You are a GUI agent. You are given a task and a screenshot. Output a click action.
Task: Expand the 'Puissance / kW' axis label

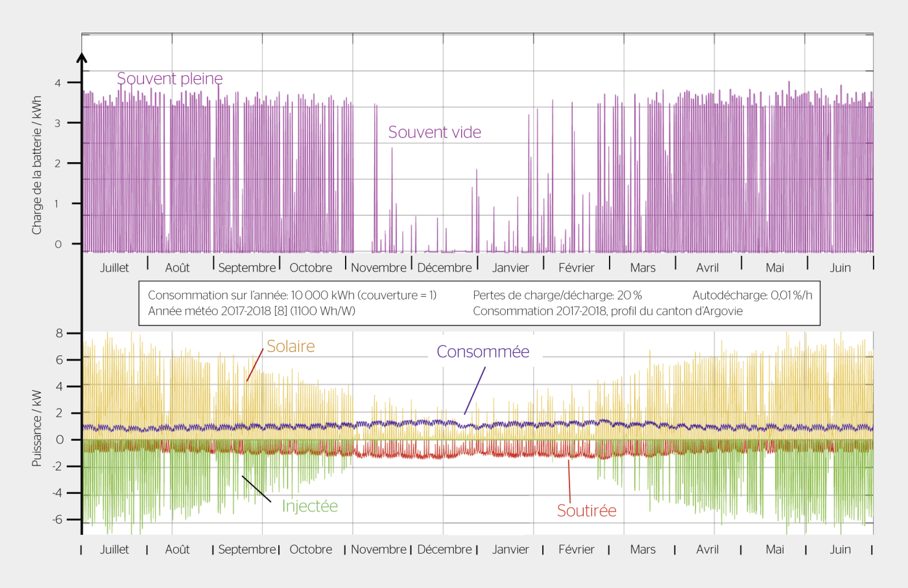pos(37,428)
